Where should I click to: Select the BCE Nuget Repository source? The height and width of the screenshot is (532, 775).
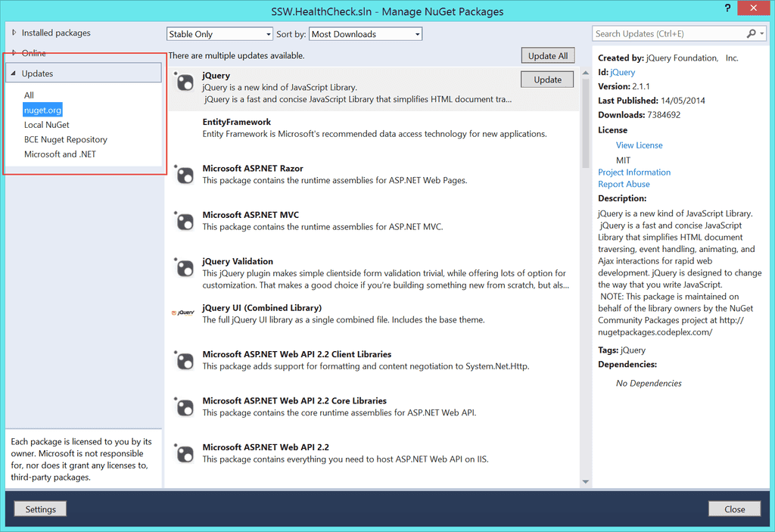pyautogui.click(x=66, y=139)
